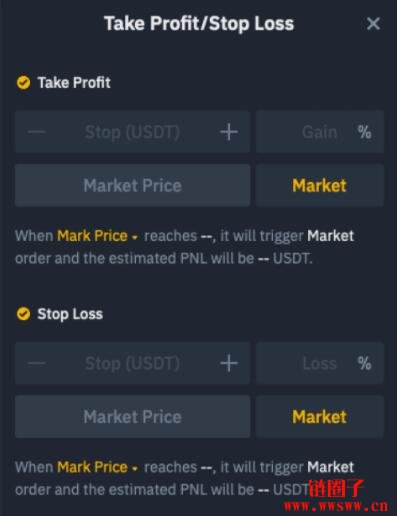Uncheck the Stop Loss checkbox
This screenshot has height=516, width=397.
(23, 314)
